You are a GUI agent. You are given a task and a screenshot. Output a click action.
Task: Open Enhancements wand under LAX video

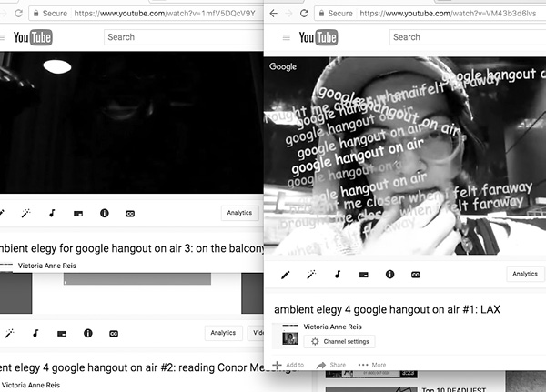(311, 275)
